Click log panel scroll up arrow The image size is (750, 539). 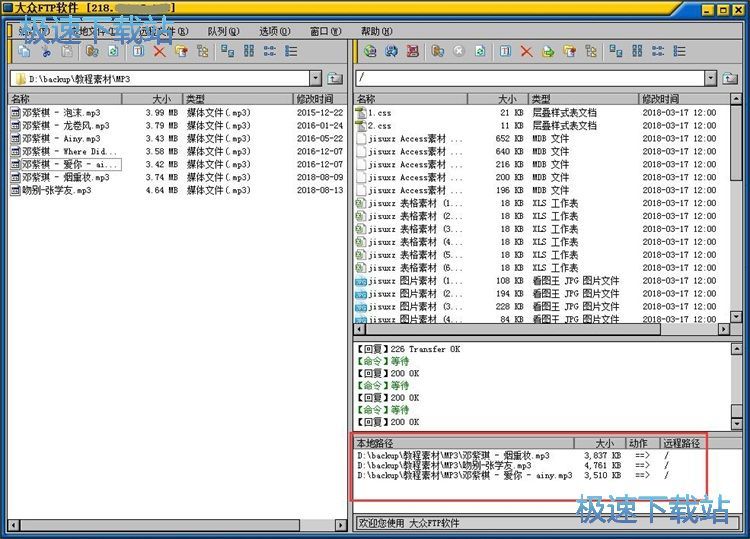tap(737, 349)
